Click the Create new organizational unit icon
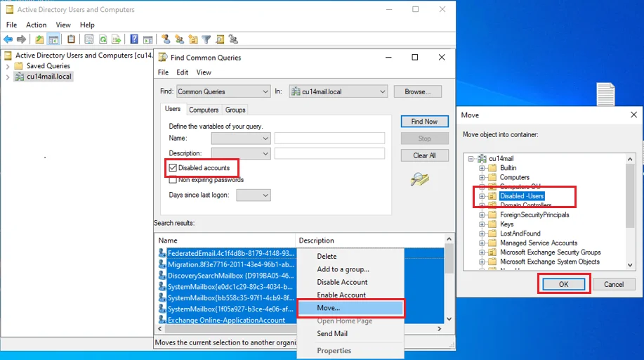 click(193, 39)
